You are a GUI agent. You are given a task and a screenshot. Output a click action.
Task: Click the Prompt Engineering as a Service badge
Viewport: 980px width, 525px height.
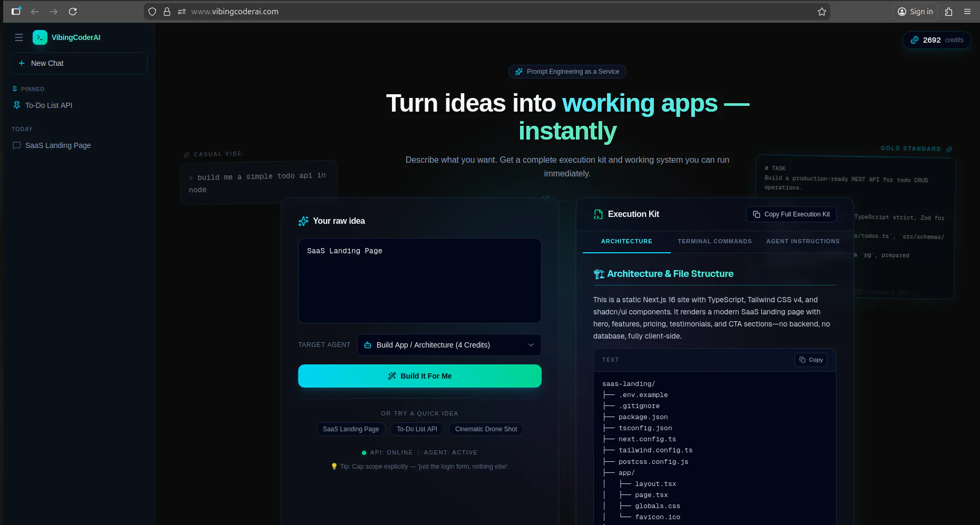[x=567, y=72]
